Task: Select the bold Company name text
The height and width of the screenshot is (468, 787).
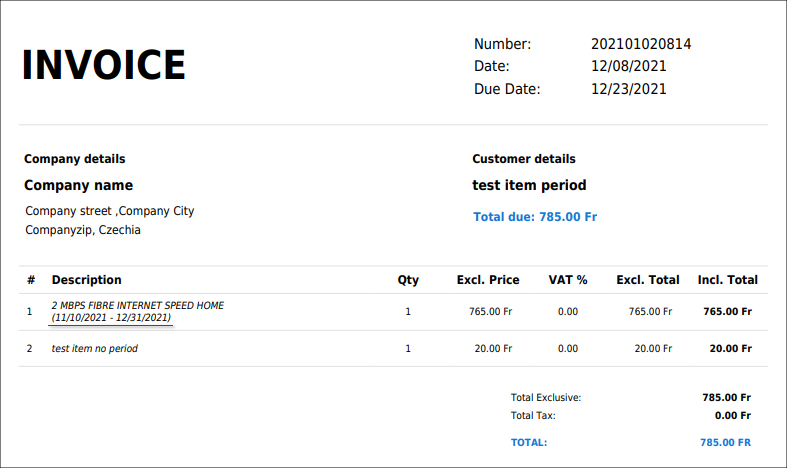Action: click(78, 185)
